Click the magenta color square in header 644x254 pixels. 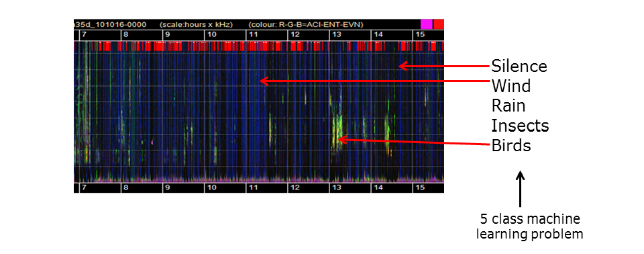(x=427, y=24)
